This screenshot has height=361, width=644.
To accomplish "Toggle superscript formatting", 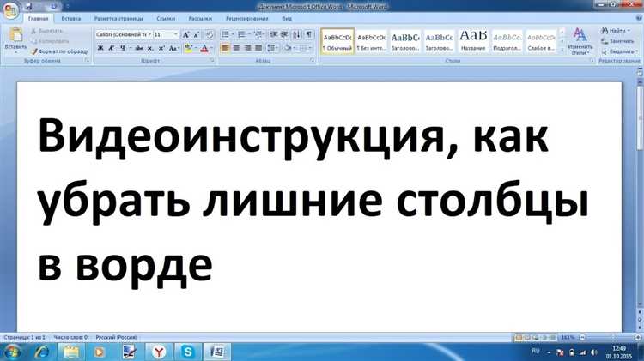I will [x=161, y=48].
